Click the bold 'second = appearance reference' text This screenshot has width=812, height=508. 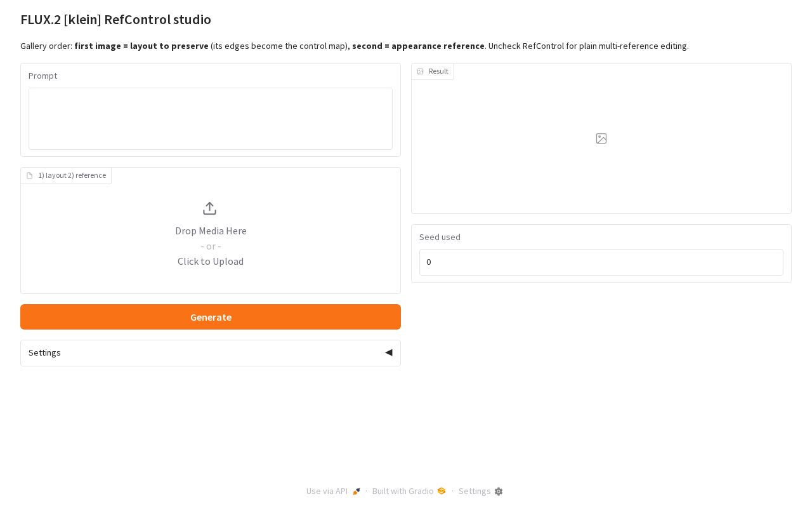click(x=418, y=46)
